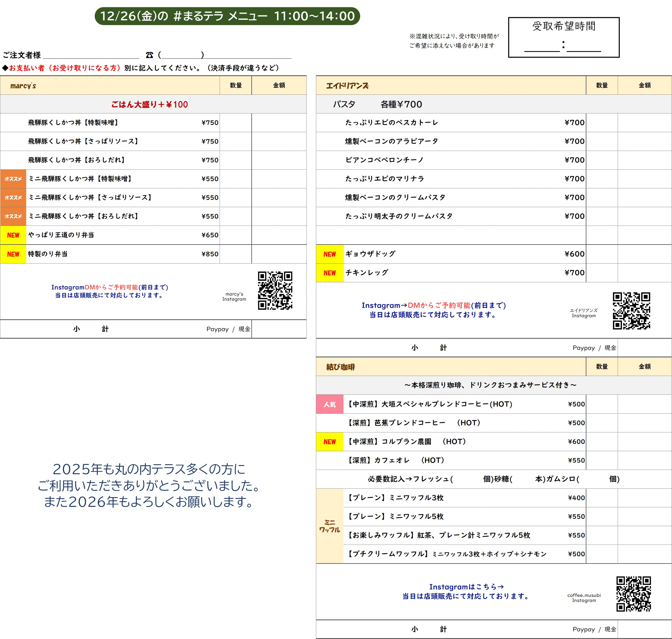Click the ミニワッフル category label
The width and height of the screenshot is (672, 639).
[329, 526]
